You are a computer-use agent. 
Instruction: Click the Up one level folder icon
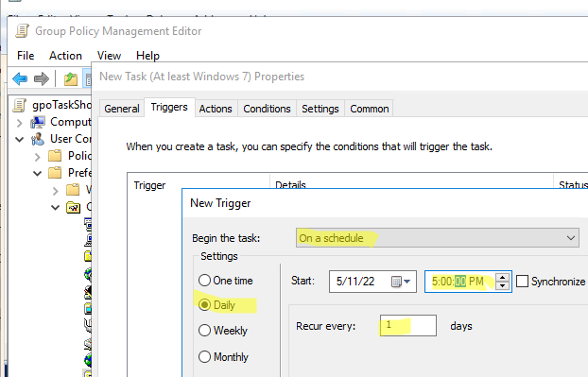click(x=71, y=79)
